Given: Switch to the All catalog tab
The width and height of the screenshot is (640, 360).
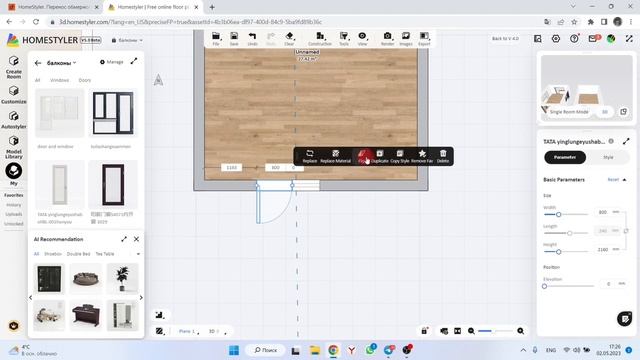Looking at the screenshot, I should coord(38,80).
